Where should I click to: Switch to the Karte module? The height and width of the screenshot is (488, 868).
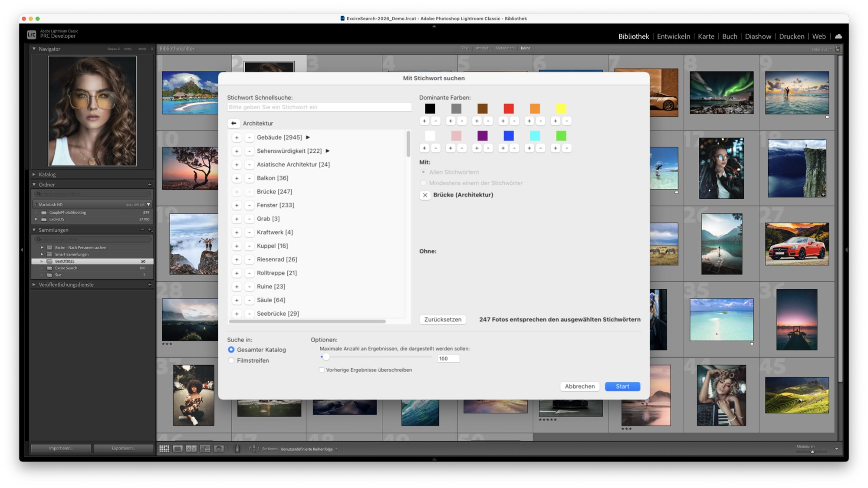(706, 36)
